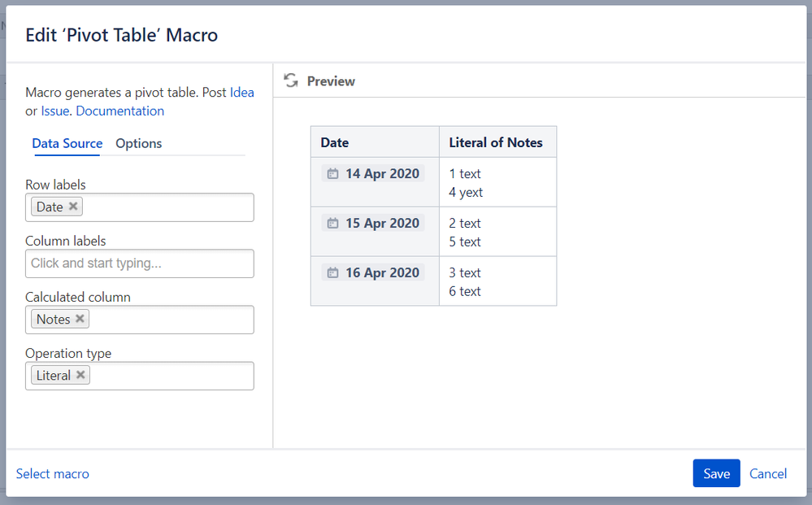Click the '4 yext' entry
812x505 pixels.
pos(466,192)
